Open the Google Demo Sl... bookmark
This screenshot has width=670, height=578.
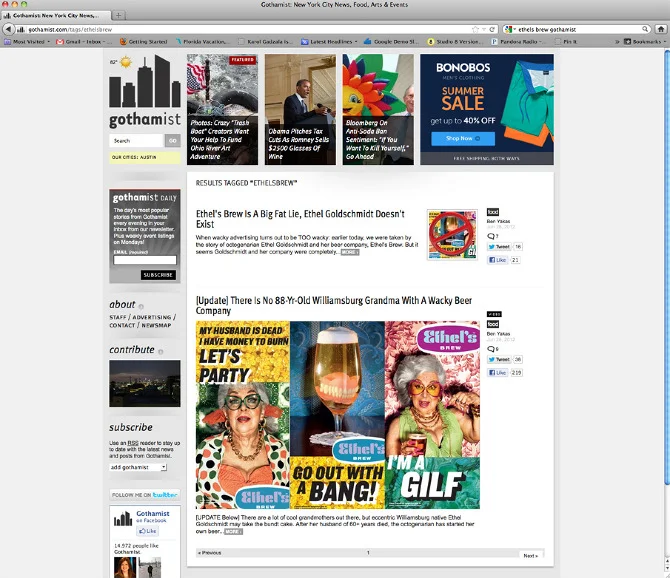click(x=391, y=41)
